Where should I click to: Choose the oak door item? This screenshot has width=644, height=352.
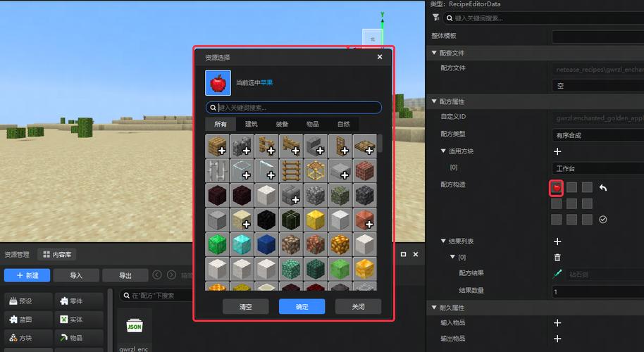point(340,146)
